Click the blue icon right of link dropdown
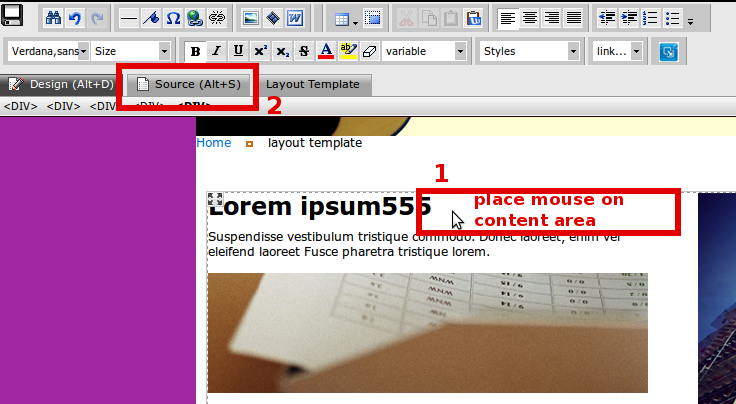 click(669, 51)
